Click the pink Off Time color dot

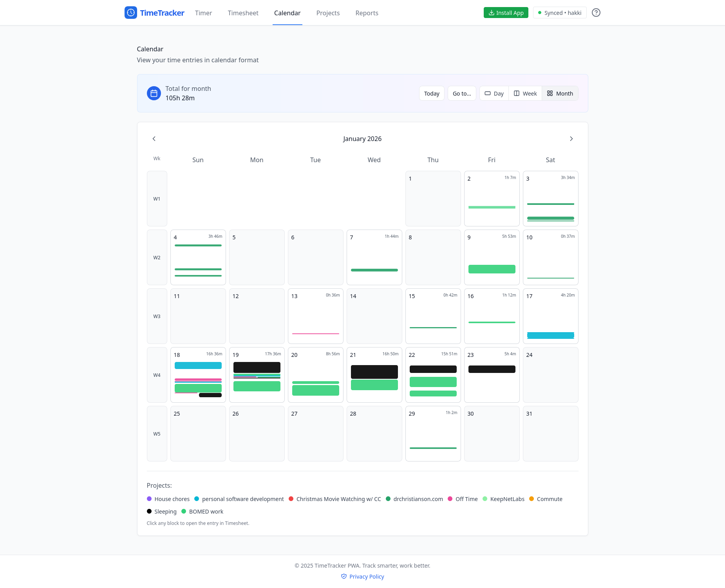pos(450,499)
